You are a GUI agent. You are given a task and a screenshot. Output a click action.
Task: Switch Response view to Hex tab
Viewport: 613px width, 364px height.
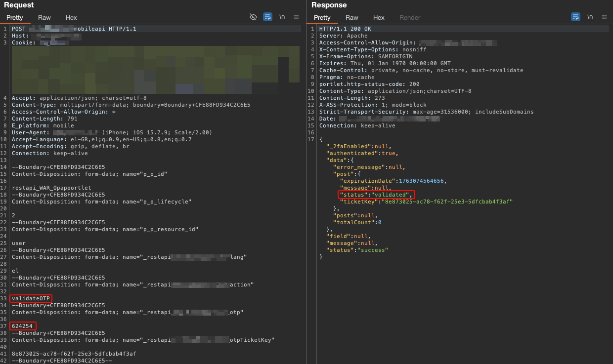coord(379,17)
